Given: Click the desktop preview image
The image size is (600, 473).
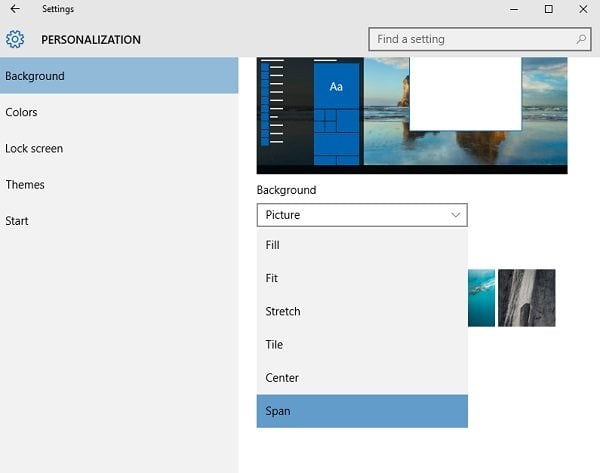Looking at the screenshot, I should [412, 116].
